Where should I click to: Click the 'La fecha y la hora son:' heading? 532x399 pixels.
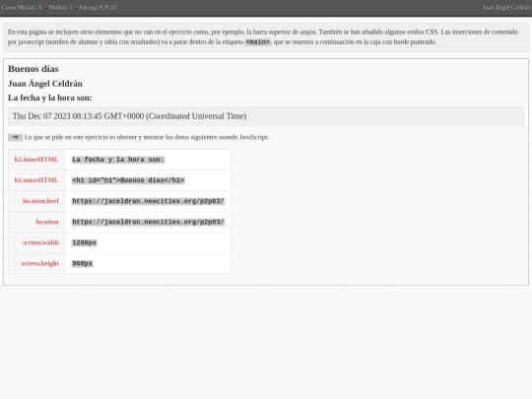(x=50, y=98)
